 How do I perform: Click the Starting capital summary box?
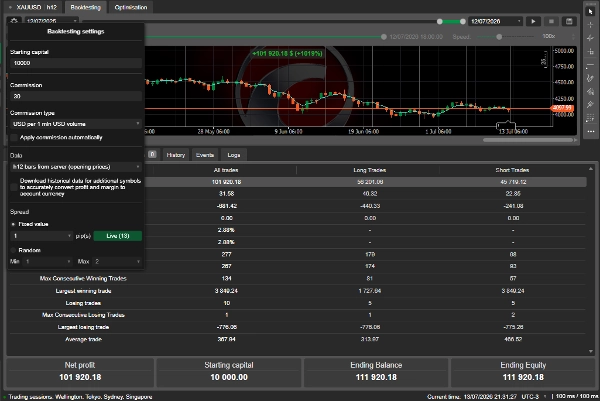pyautogui.click(x=229, y=372)
